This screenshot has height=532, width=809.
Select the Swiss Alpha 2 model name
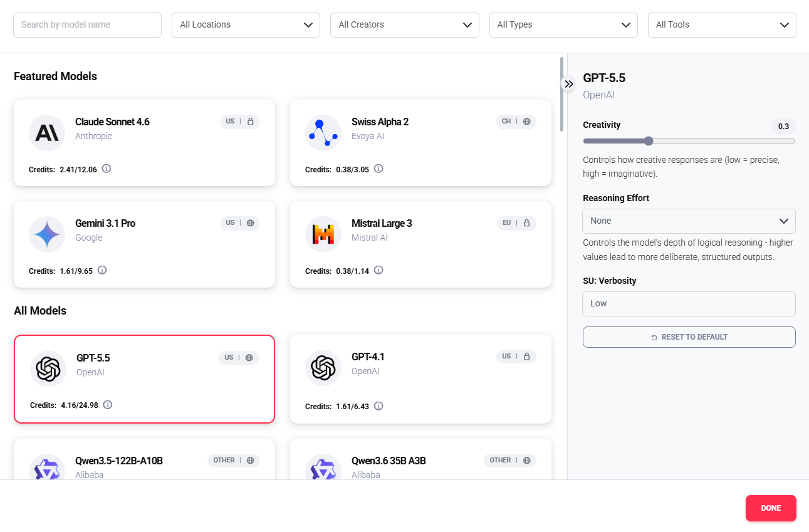click(380, 122)
